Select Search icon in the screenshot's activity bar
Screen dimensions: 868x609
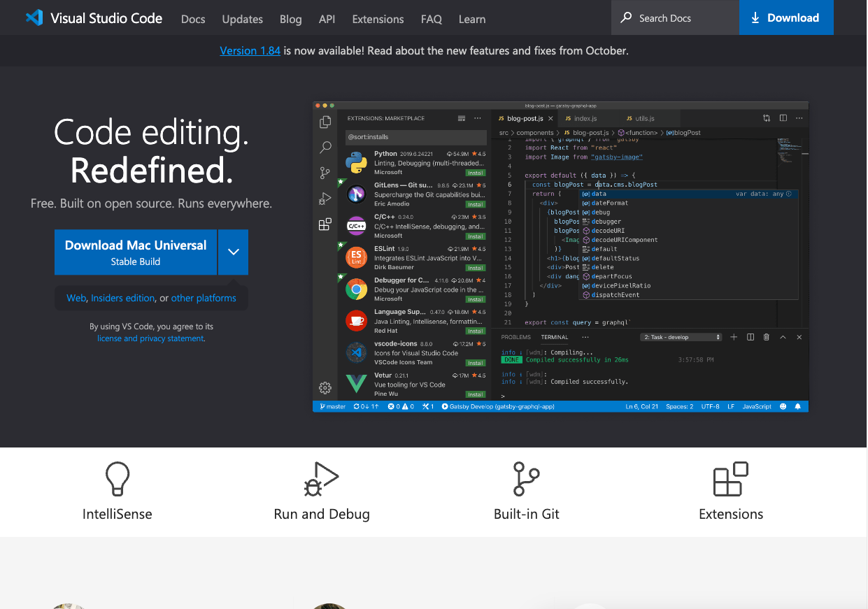click(x=325, y=148)
